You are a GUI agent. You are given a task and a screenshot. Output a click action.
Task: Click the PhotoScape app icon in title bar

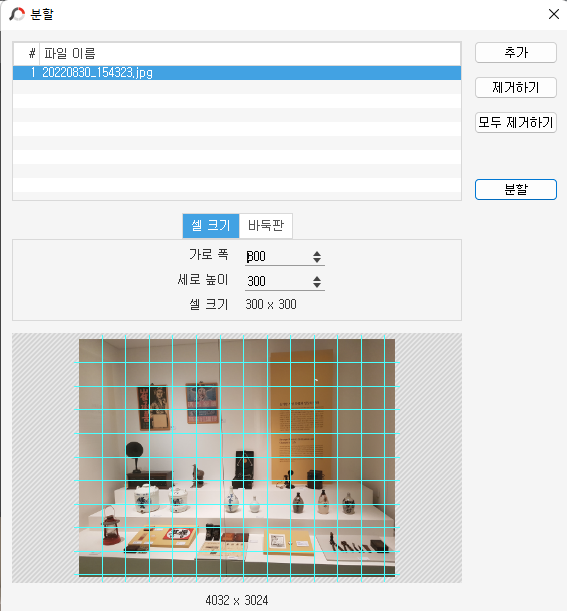pyautogui.click(x=17, y=14)
